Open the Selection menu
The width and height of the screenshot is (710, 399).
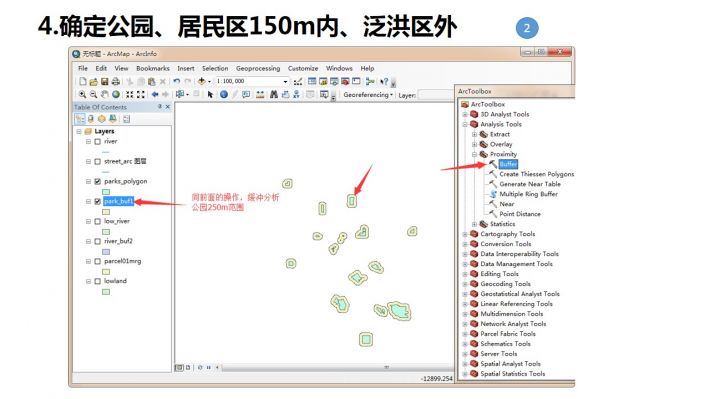(x=215, y=68)
